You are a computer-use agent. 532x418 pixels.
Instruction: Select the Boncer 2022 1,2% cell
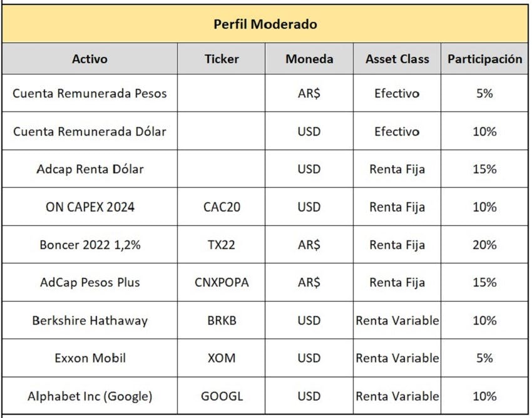[90, 245]
